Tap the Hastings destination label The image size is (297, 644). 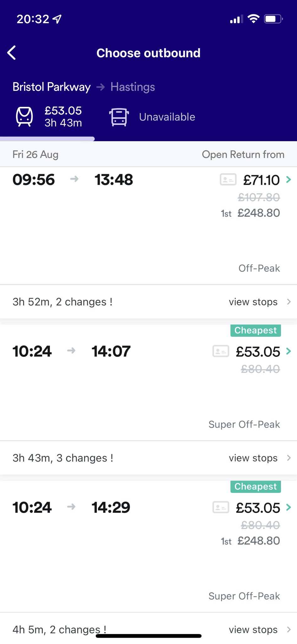tap(132, 87)
